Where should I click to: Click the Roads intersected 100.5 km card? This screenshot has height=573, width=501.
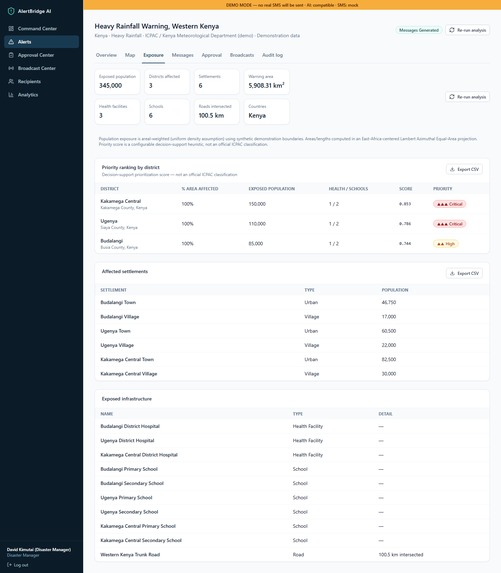[217, 112]
